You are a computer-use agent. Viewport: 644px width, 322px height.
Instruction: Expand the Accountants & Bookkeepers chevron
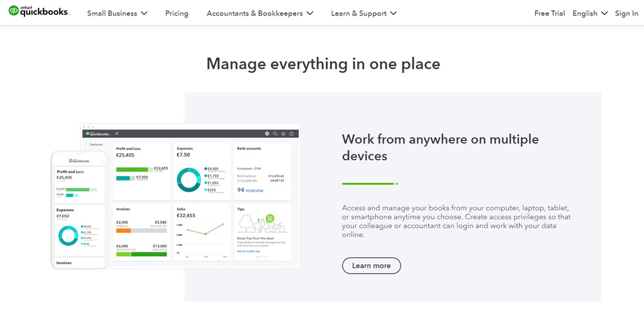tap(310, 13)
